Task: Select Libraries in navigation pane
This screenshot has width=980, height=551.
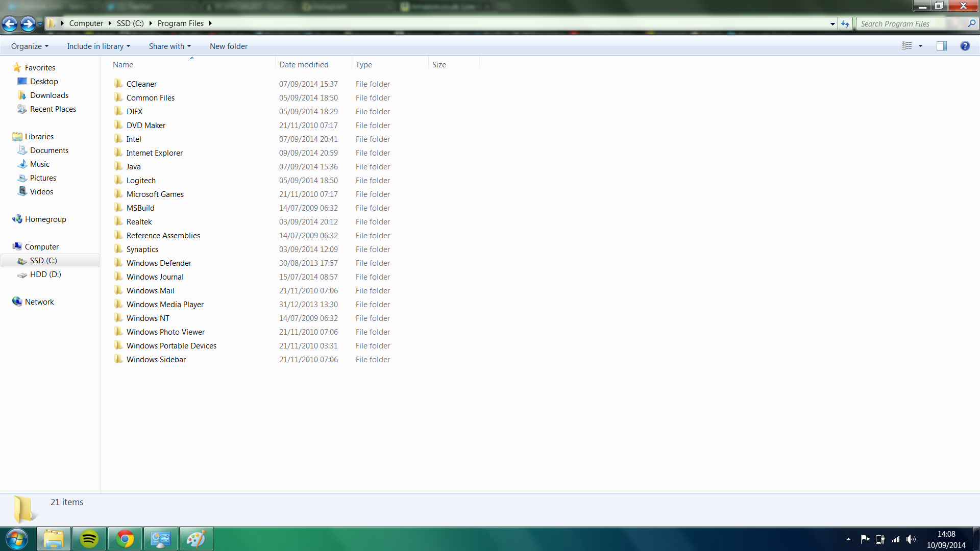Action: click(x=33, y=137)
